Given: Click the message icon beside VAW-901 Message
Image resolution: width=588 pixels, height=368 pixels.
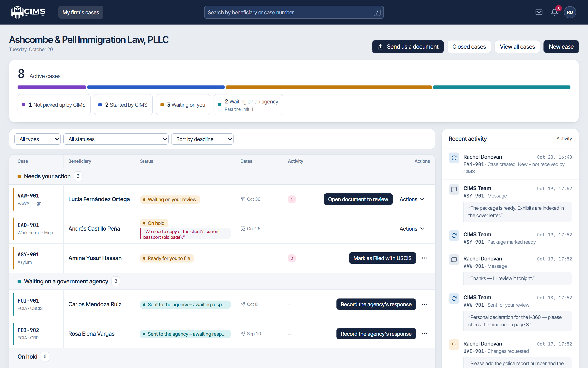Looking at the screenshot, I should tap(454, 259).
